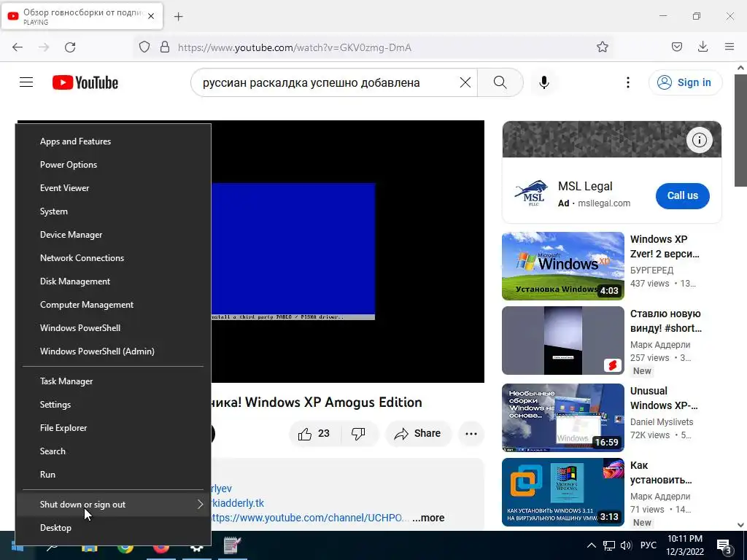View site security padlock info
This screenshot has width=747, height=560.
(165, 47)
